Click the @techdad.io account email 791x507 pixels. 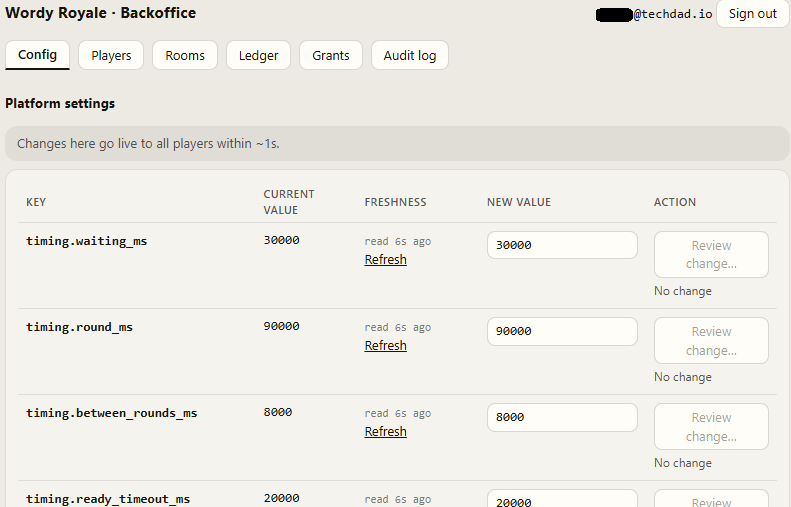pos(654,14)
